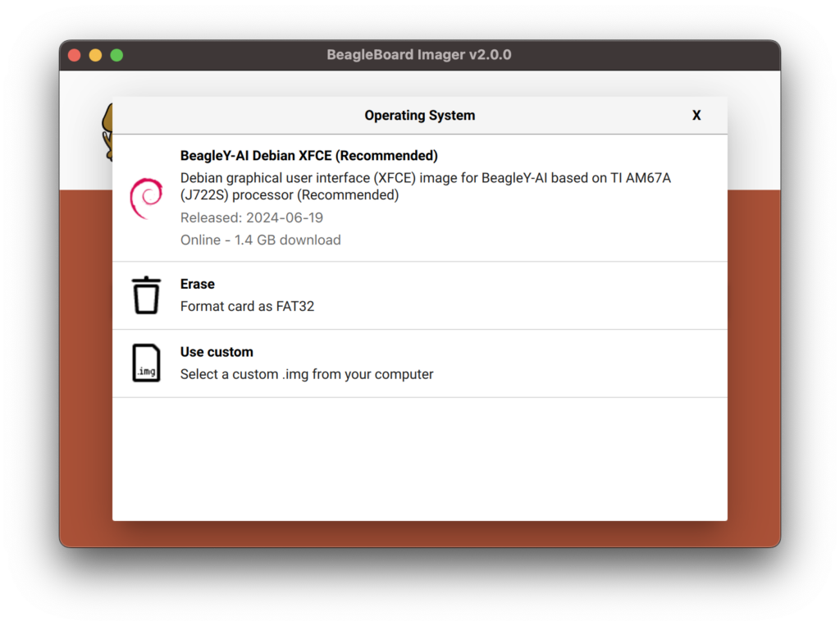Close the Operating System dialog with X
This screenshot has width=840, height=626.
pos(696,116)
